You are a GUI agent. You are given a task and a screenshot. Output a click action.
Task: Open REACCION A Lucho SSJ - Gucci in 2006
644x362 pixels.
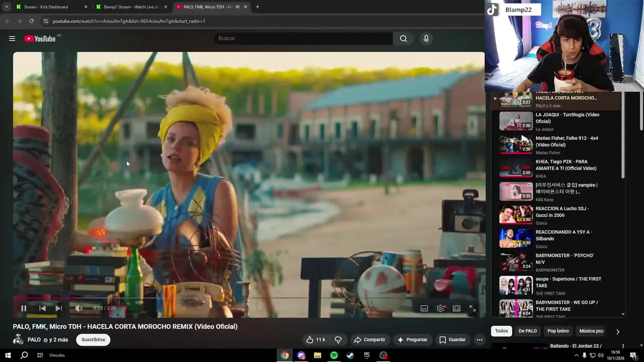tap(557, 215)
